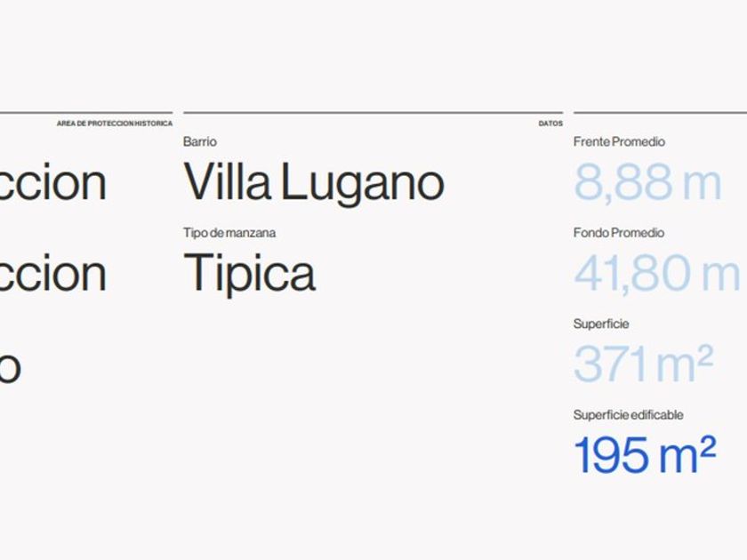Click the Fondo Promedio label
This screenshot has width=747, height=560.
click(618, 233)
